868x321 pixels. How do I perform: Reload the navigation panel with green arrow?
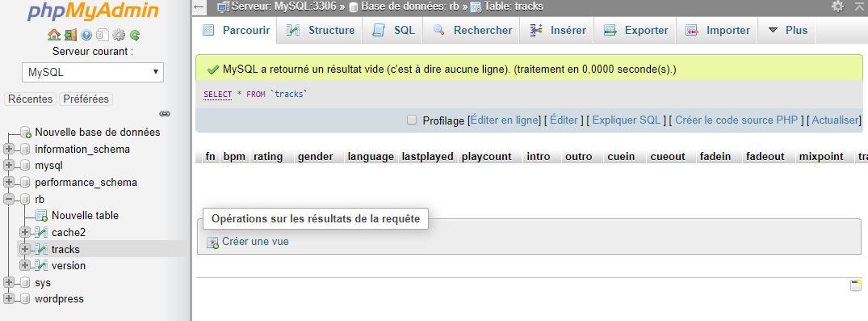click(x=135, y=35)
